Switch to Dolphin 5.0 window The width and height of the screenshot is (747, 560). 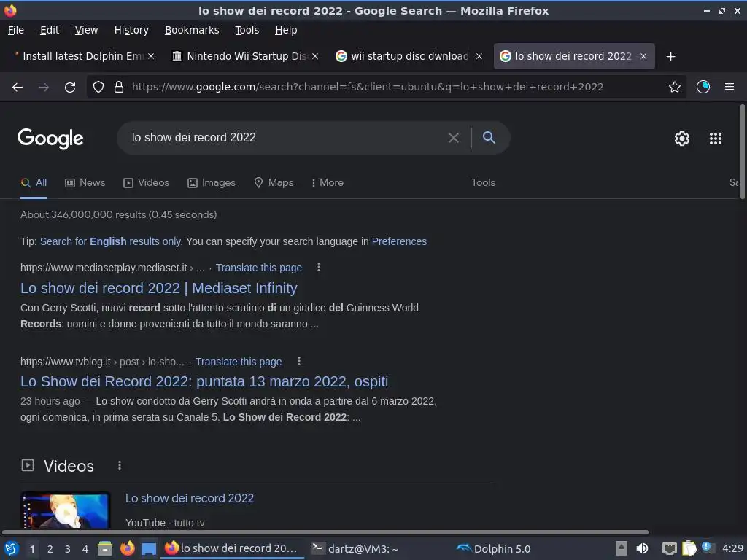point(494,548)
